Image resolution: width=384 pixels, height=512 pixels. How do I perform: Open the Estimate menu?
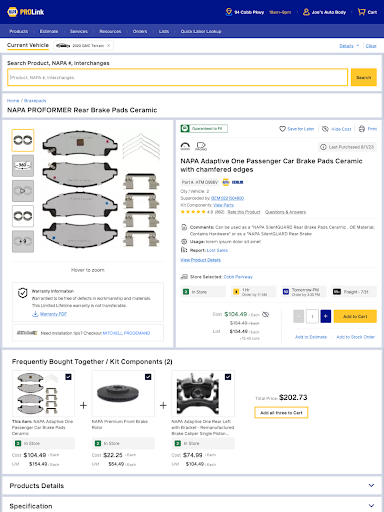pos(49,31)
